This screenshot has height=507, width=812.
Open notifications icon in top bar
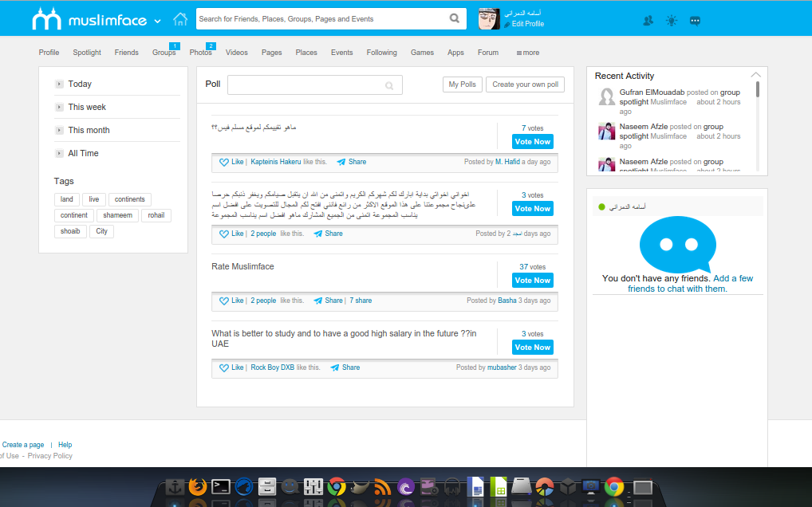point(672,21)
